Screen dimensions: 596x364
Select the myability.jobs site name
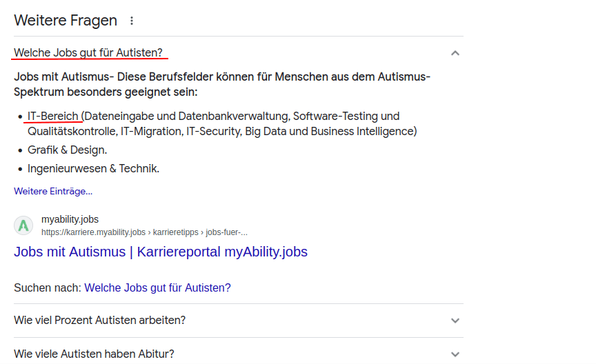(70, 219)
